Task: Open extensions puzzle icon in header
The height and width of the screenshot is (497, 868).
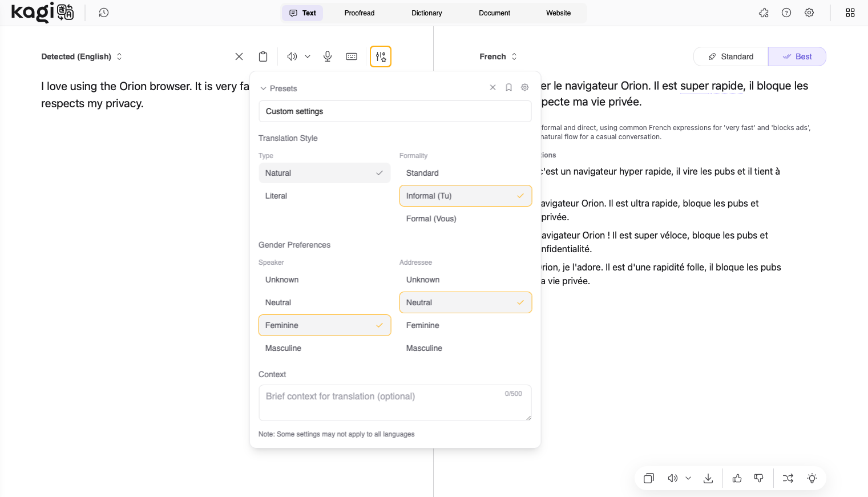Action: point(764,13)
